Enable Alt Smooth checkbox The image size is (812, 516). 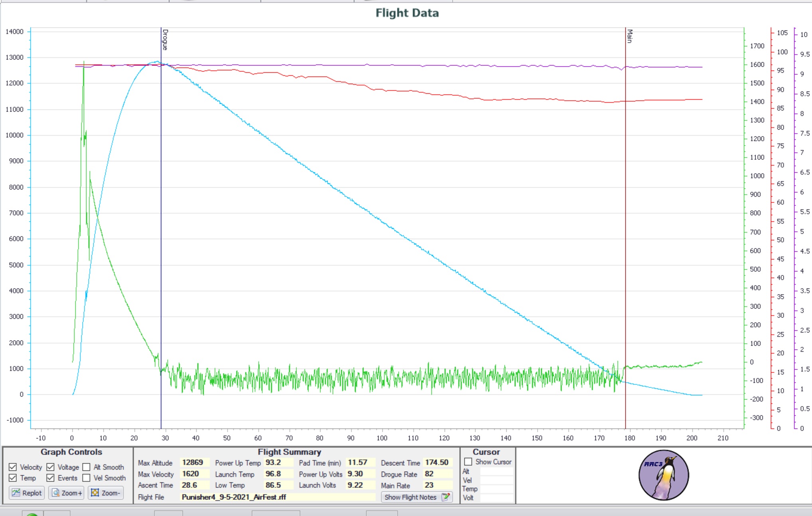(x=86, y=467)
